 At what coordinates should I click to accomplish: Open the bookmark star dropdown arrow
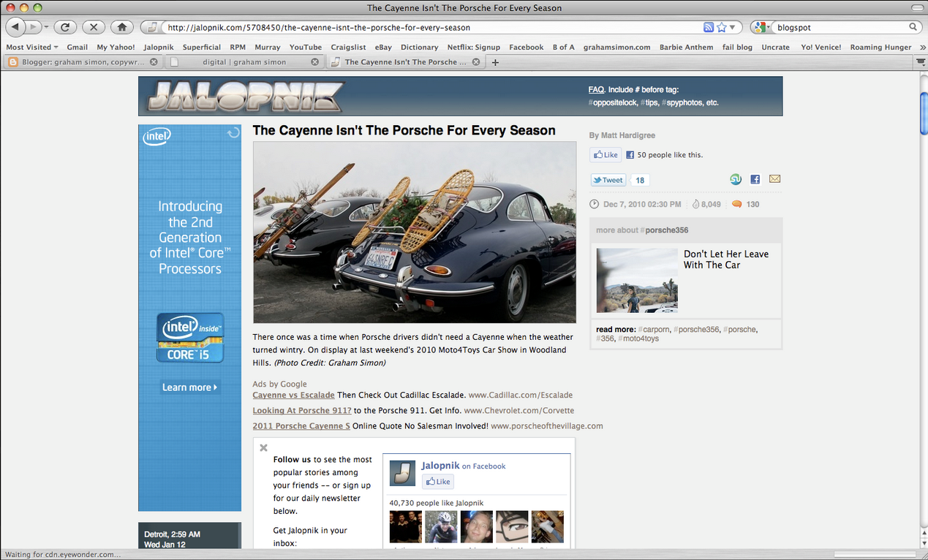point(731,26)
